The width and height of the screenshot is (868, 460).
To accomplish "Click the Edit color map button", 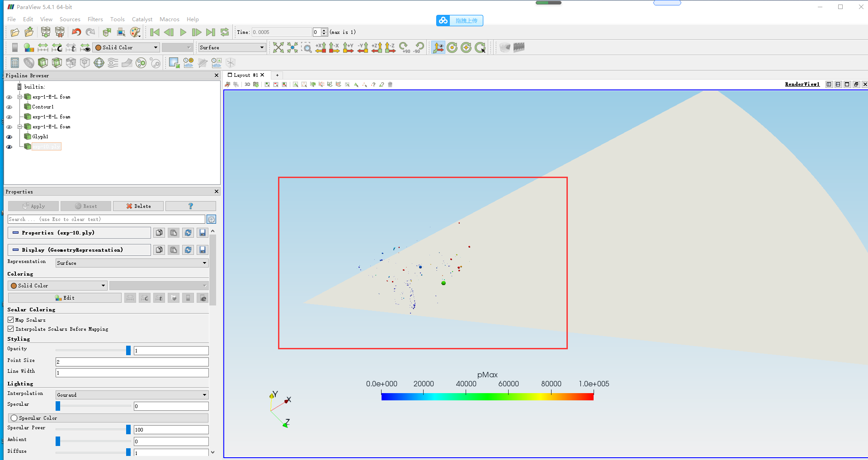I will coord(65,298).
